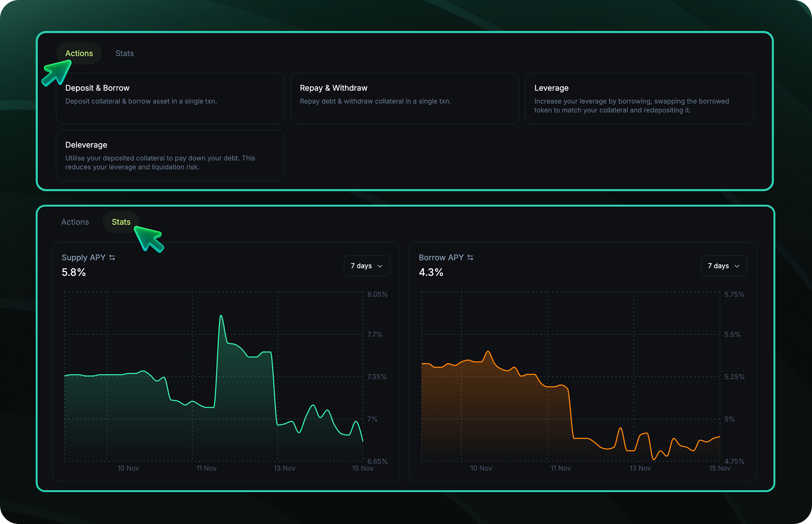This screenshot has height=524, width=812.
Task: Click the swap icon beside Supply APY
Action: 112,258
